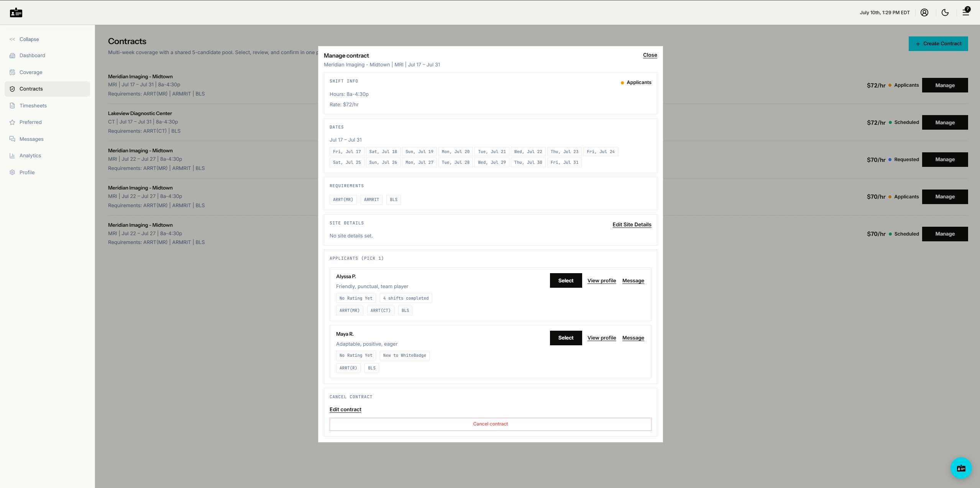Collapse the sidebar
980x488 pixels.
click(x=25, y=39)
